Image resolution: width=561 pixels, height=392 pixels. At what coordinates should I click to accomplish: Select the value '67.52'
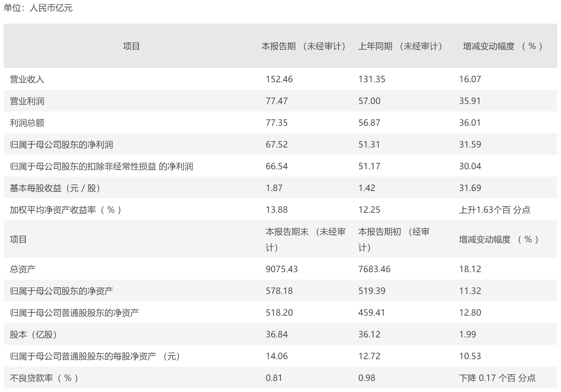click(x=276, y=145)
